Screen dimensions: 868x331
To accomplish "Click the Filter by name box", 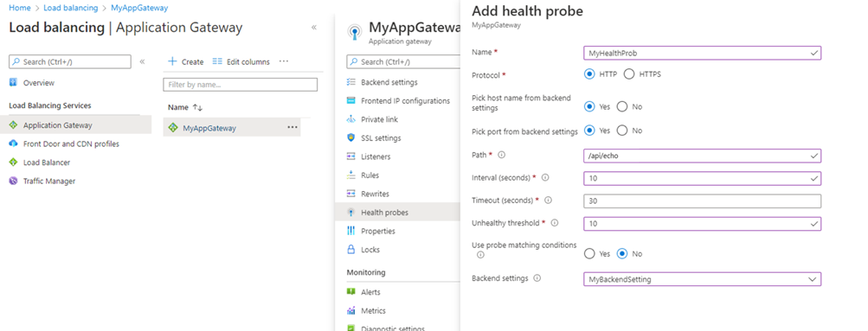I will pyautogui.click(x=241, y=85).
